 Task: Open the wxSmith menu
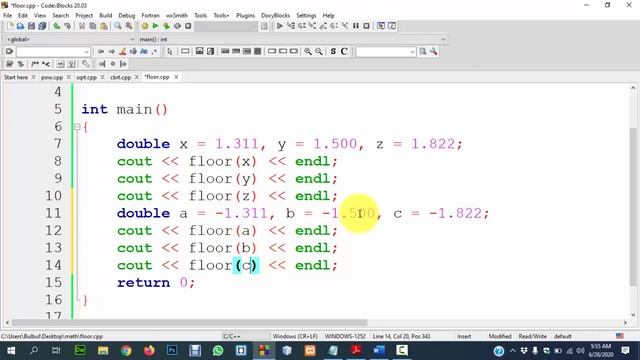(177, 16)
